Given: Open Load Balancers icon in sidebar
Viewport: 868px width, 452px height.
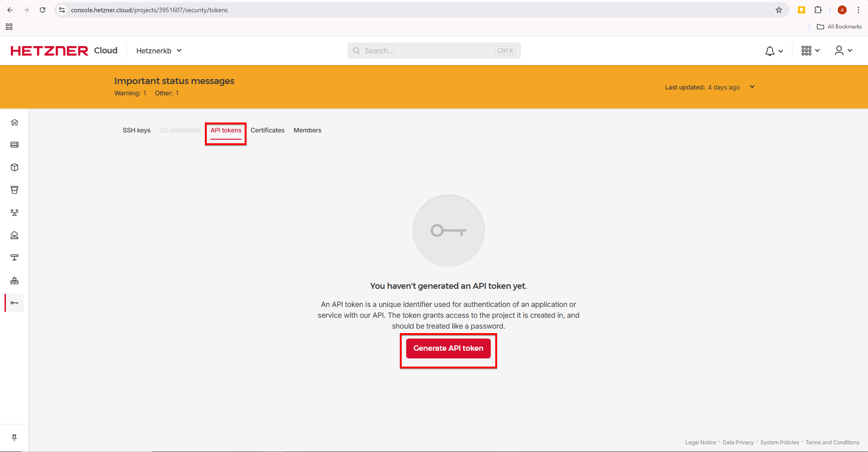Looking at the screenshot, I should [x=14, y=212].
